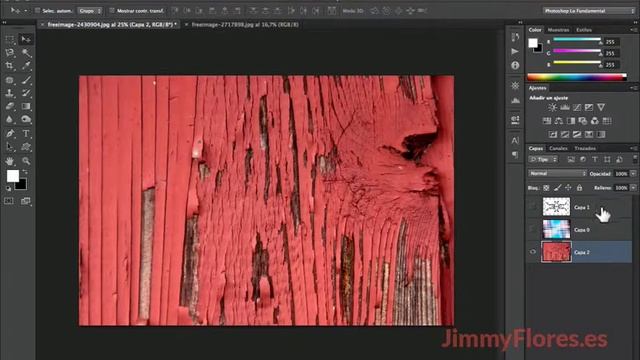Add Vibrance adjustment

coord(601,107)
